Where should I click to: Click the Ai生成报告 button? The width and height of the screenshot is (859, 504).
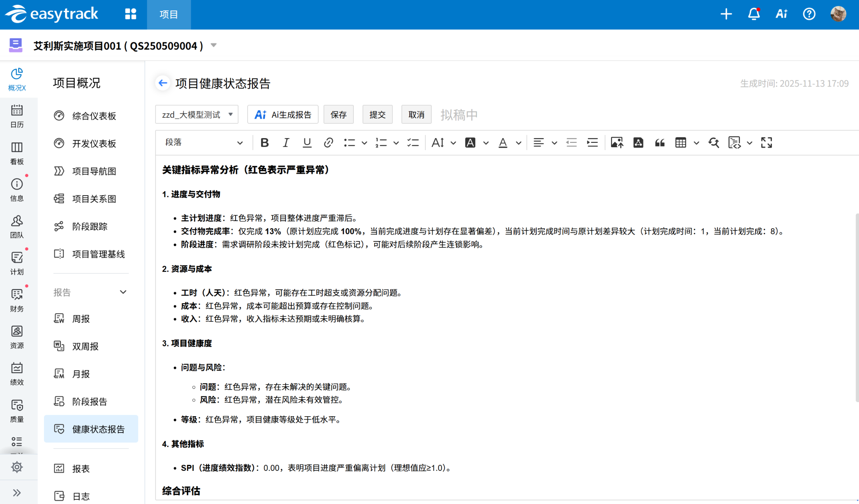[x=283, y=115]
